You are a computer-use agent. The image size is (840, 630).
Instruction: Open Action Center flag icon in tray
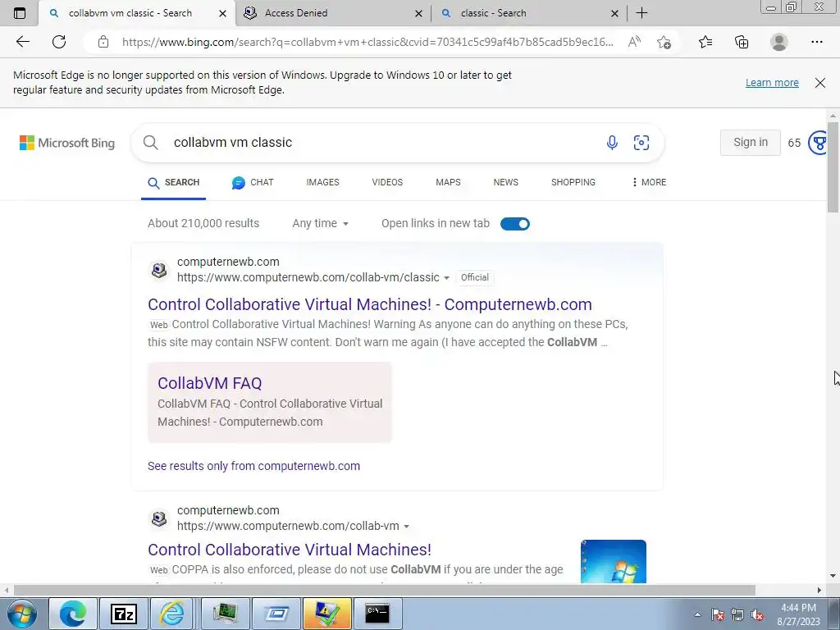coord(718,614)
